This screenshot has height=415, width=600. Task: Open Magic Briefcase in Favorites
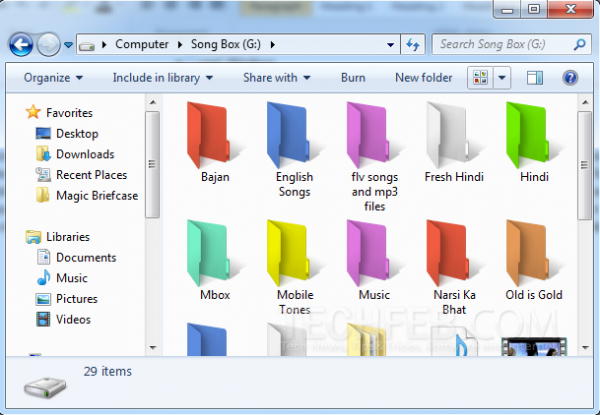(87, 195)
